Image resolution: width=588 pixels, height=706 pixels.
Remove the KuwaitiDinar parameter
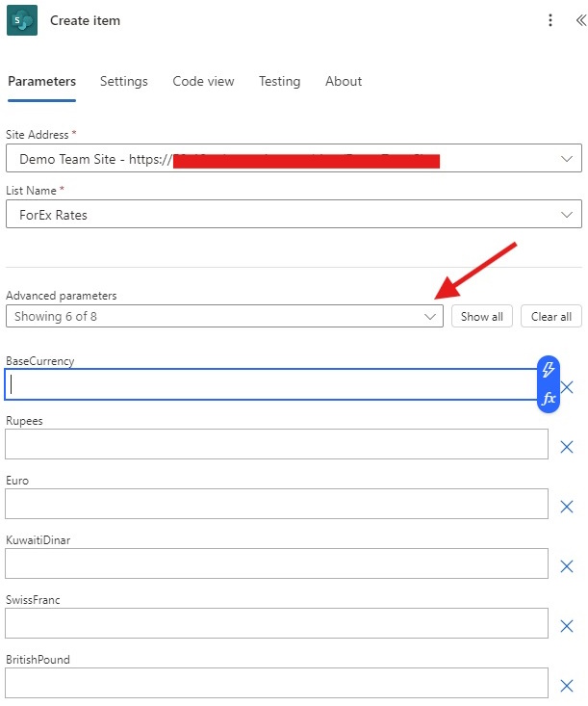567,566
